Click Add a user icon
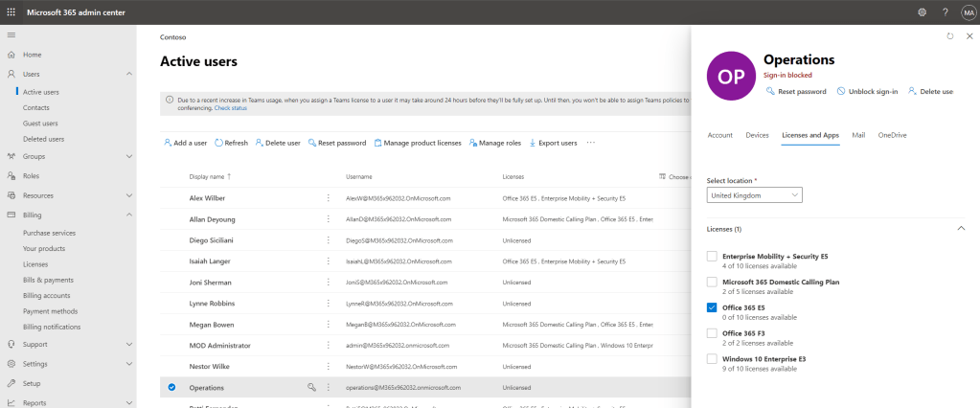Screen dimensions: 980x408 coord(168,143)
